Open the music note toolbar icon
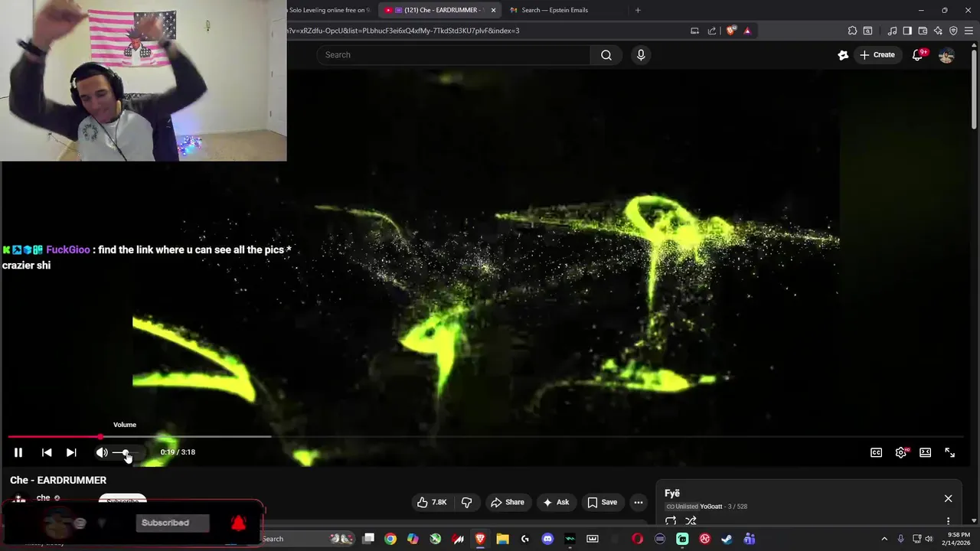Screen dimensions: 980x551 coord(892,31)
